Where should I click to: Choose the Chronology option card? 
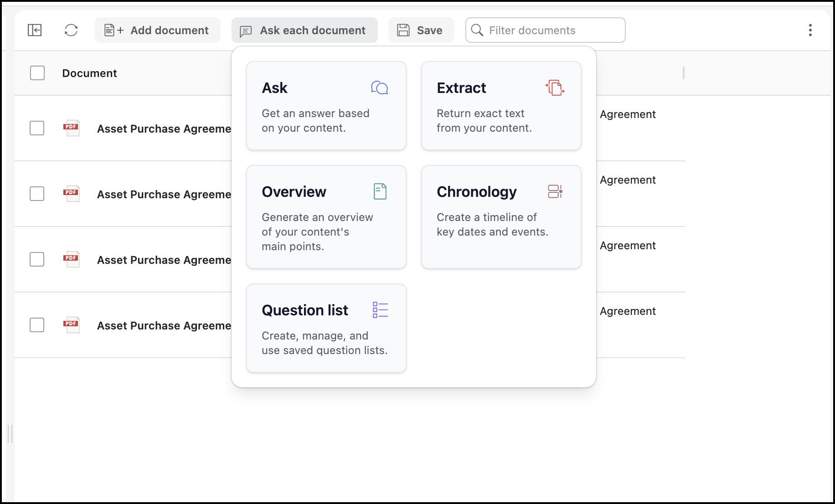click(x=501, y=217)
